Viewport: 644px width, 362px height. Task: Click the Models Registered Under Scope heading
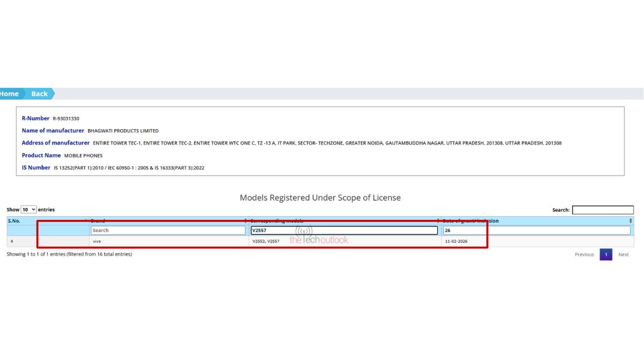[320, 198]
